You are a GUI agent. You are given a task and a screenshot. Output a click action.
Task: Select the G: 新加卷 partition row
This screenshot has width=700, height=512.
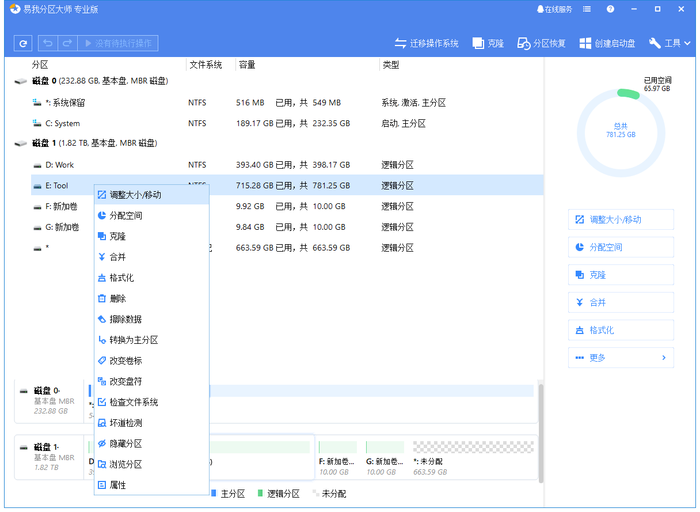click(x=287, y=227)
